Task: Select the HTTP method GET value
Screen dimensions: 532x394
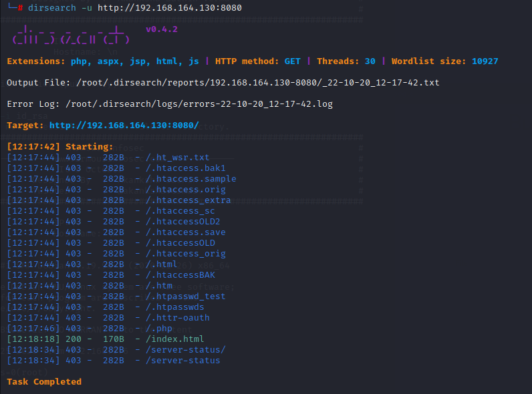Action: pos(292,61)
